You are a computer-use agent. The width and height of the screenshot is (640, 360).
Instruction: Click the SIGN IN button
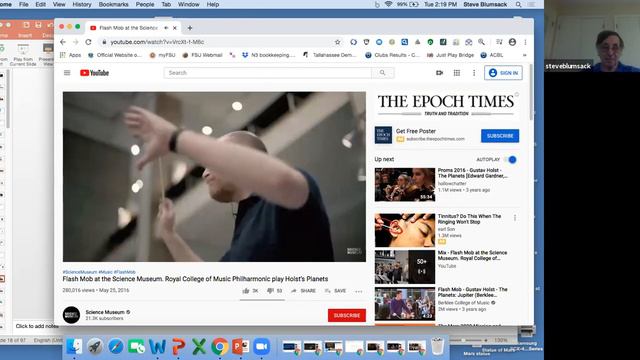(503, 73)
